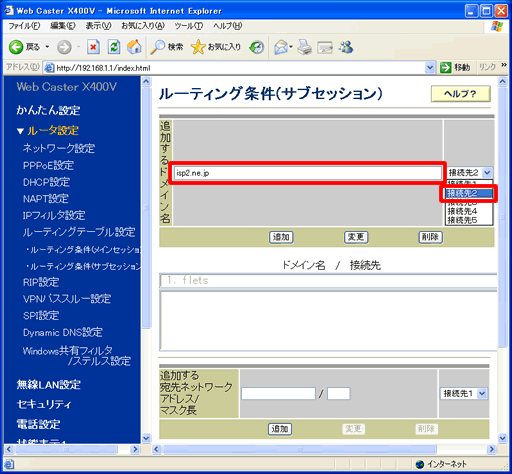Viewport: 512px width, 474px height.
Task: Open NAPT設定 sidebar link
Action: 46,199
